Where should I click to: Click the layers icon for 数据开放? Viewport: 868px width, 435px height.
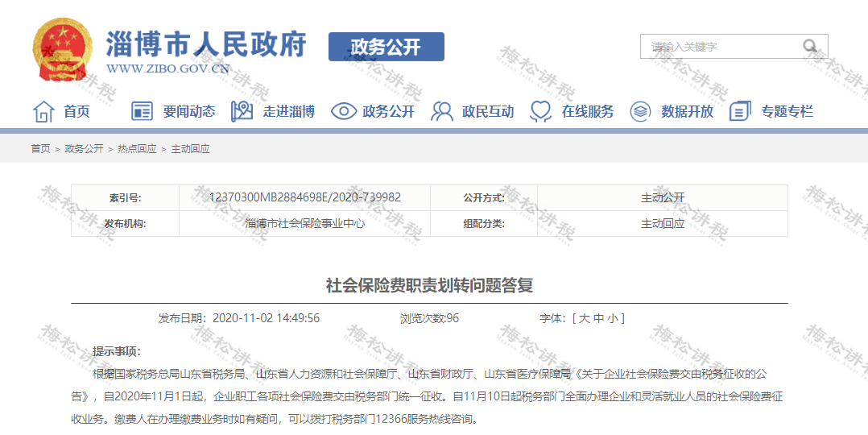click(640, 111)
